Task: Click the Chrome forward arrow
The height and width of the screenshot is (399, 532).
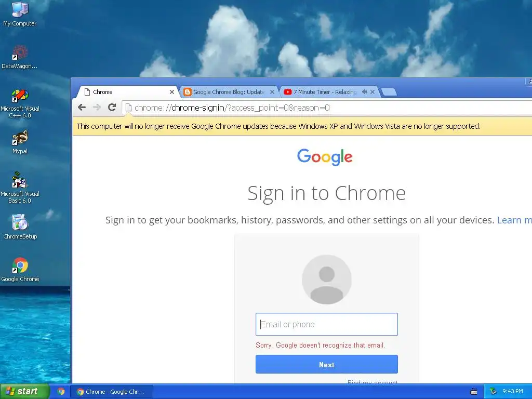Action: 97,108
